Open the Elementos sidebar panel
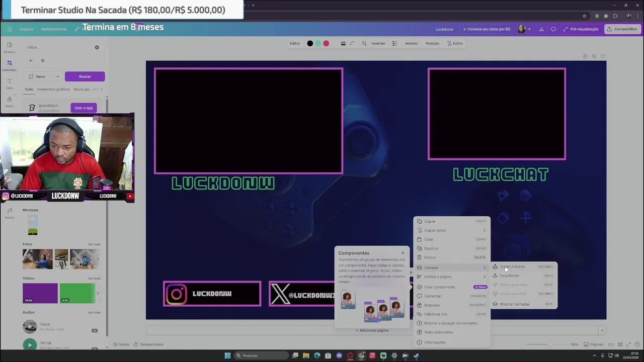Screen dimensions: 644x362 (10, 65)
